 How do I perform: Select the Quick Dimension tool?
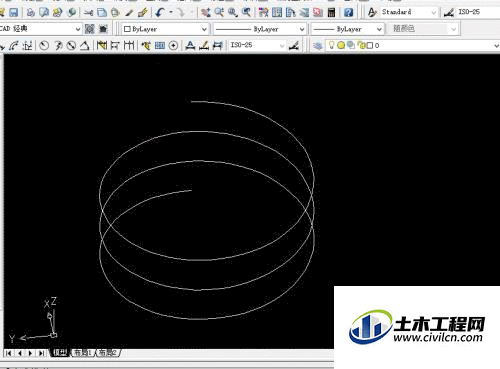(101, 45)
